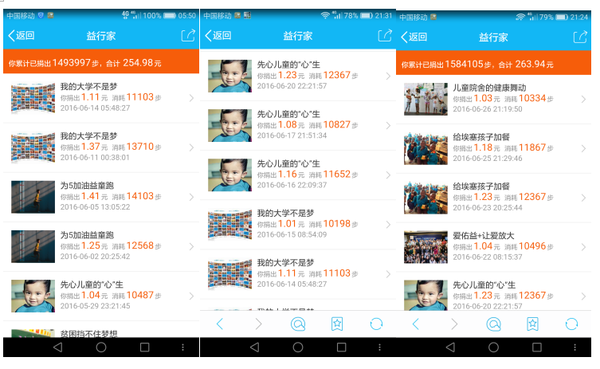Screen dimensions: 600x369
Task: Tap Android home circle on left screen
Action: coord(101,347)
